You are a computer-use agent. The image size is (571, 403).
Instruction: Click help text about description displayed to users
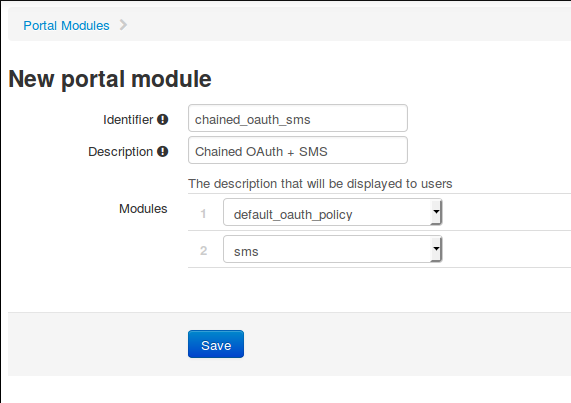click(x=320, y=184)
